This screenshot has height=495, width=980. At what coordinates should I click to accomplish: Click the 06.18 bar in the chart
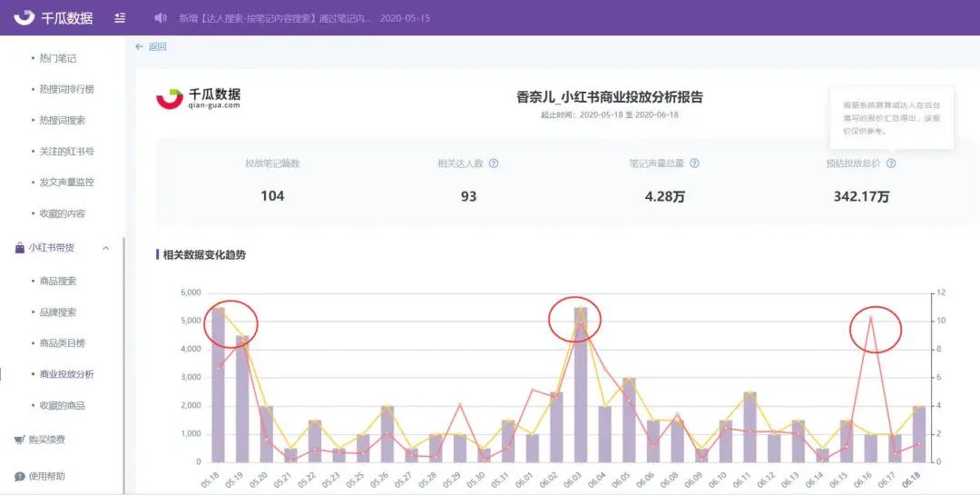918,434
